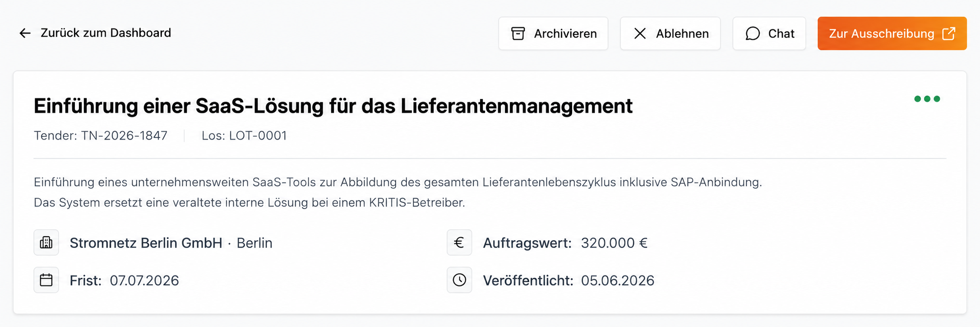980x327 pixels.
Task: Click the Frist date 07.07.2026
Action: coord(144,280)
